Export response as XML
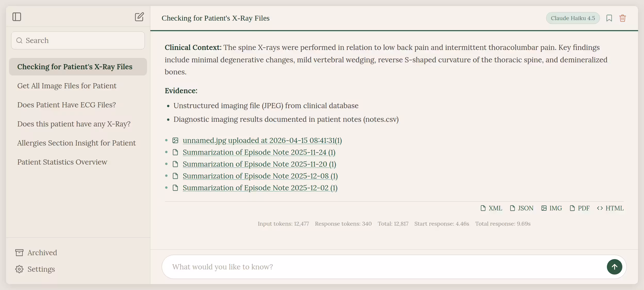The height and width of the screenshot is (290, 644). [491, 208]
